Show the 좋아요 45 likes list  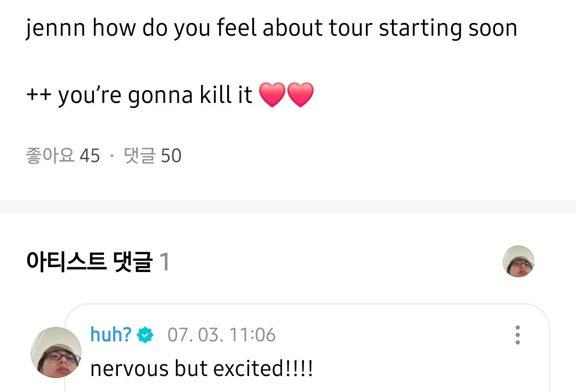pos(63,155)
